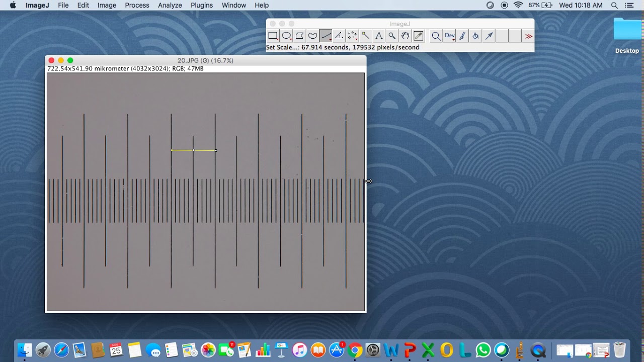Viewport: 644px width, 362px height.
Task: Click the Wi-Fi status icon
Action: point(518,5)
